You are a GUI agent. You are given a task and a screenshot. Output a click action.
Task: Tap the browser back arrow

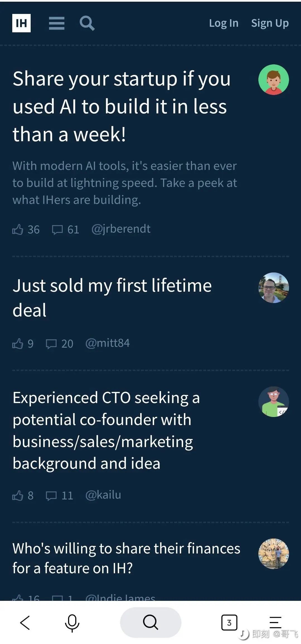[25, 622]
